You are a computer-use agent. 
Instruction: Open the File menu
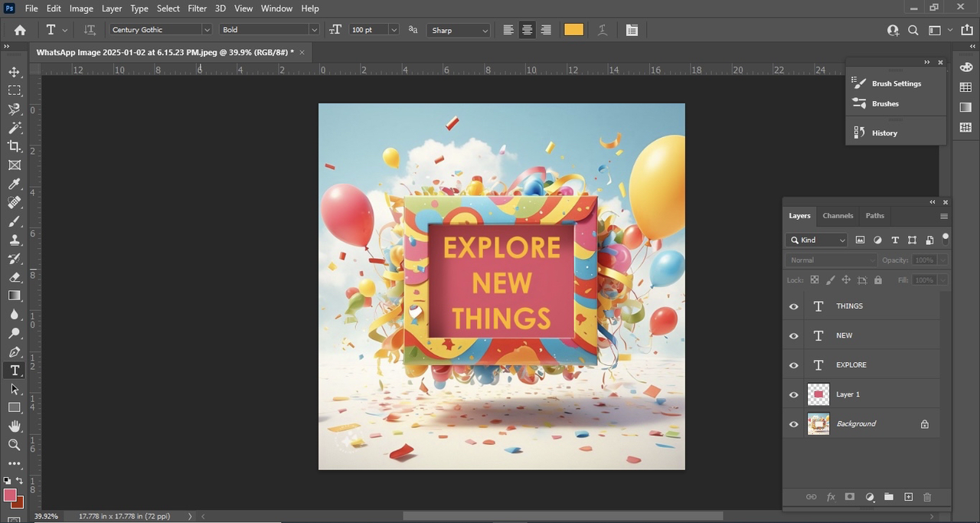click(31, 8)
